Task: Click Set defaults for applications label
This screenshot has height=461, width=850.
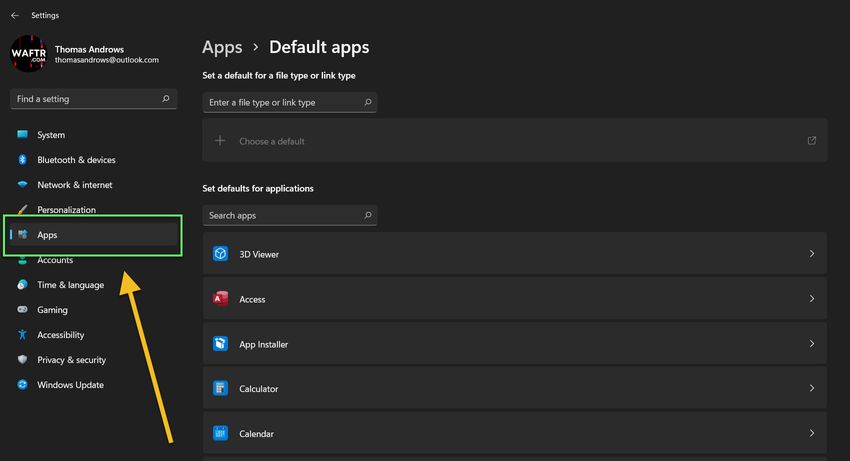Action: coord(258,188)
